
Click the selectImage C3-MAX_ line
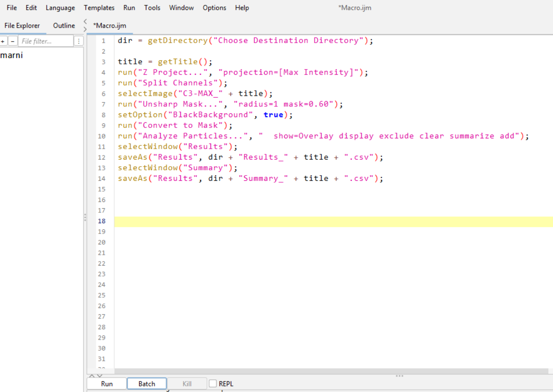click(x=195, y=93)
